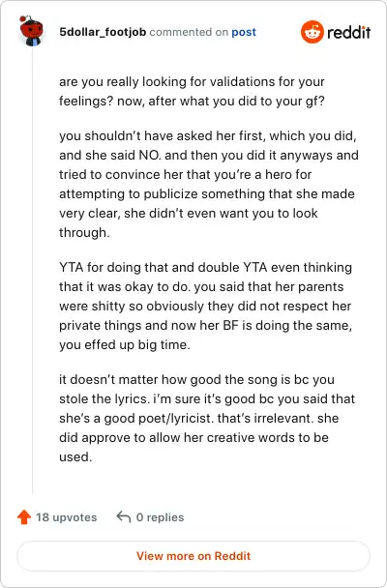Click the word 'poet/lyricist' in comment
Image resolution: width=387 pixels, height=588 pixels.
158,418
